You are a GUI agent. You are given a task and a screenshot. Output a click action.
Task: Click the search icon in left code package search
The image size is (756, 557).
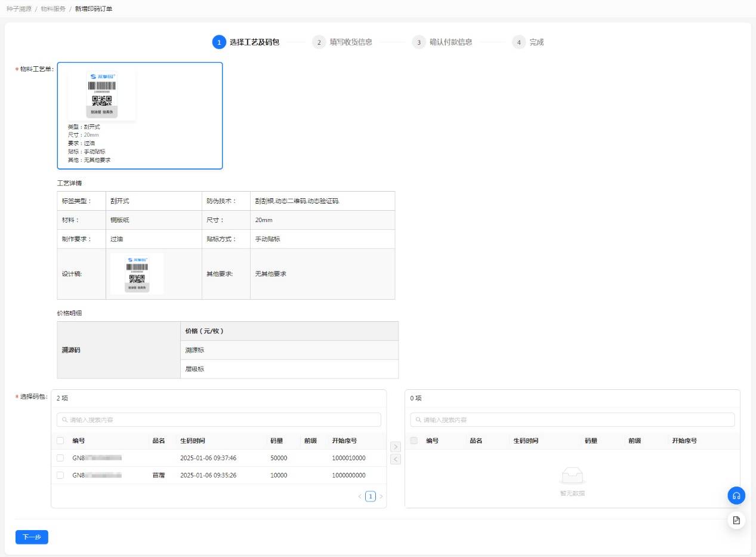point(63,420)
